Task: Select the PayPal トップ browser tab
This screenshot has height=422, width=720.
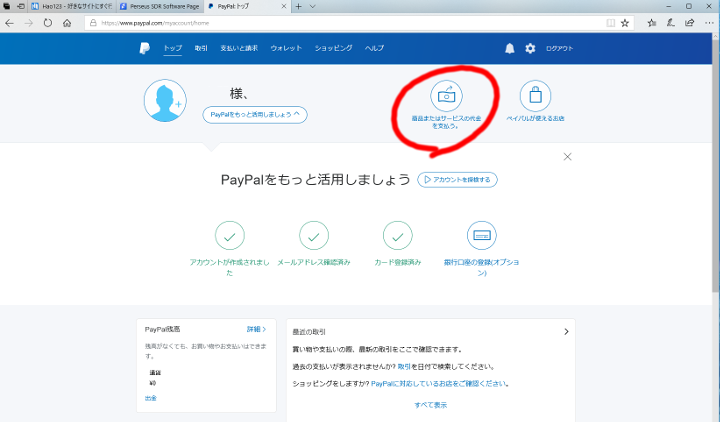Action: click(x=247, y=6)
